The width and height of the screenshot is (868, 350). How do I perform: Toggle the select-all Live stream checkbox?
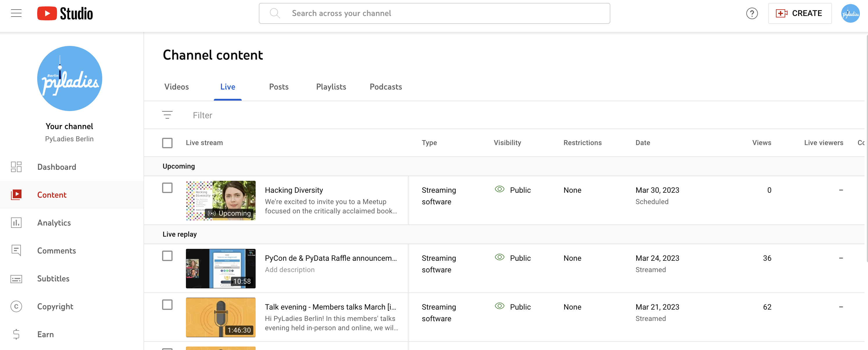point(167,143)
